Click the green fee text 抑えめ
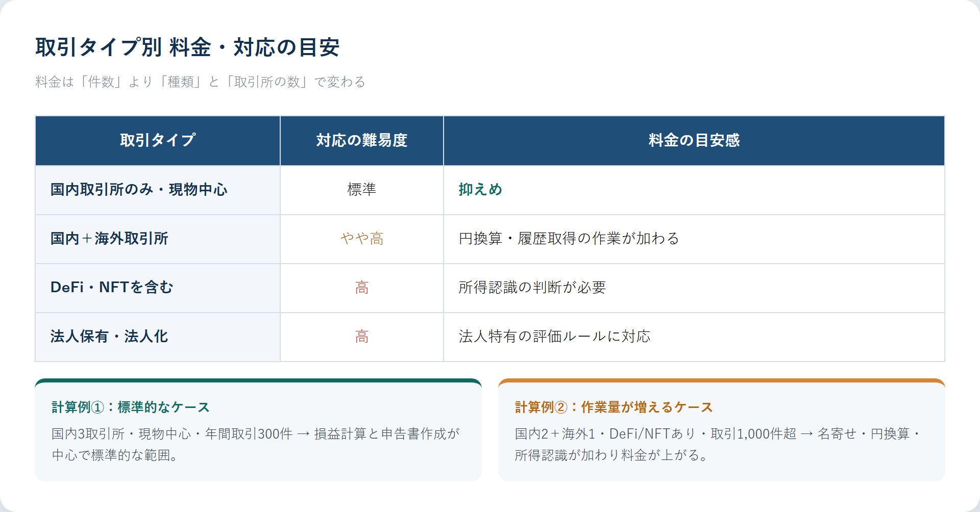This screenshot has width=980, height=512. pos(480,190)
